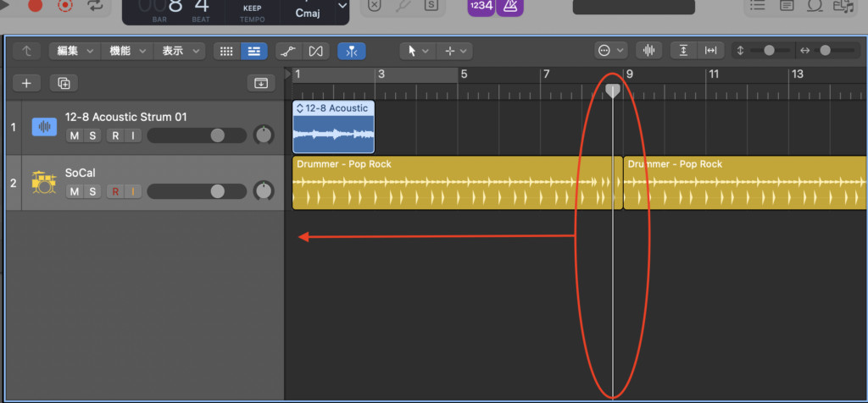Click the 12-8 Acoustic Strum volume slider

(197, 135)
